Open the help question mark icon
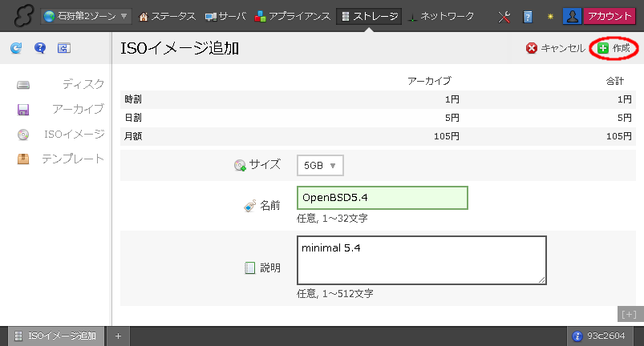 (x=40, y=49)
